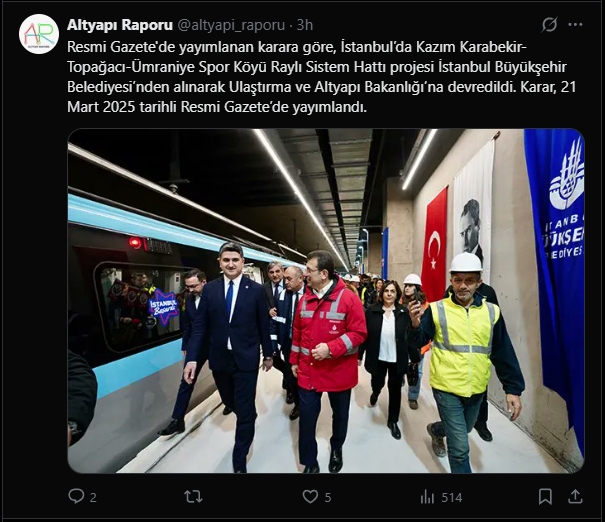Repost this tweet using the retweet icon
The image size is (605, 522).
click(x=193, y=497)
